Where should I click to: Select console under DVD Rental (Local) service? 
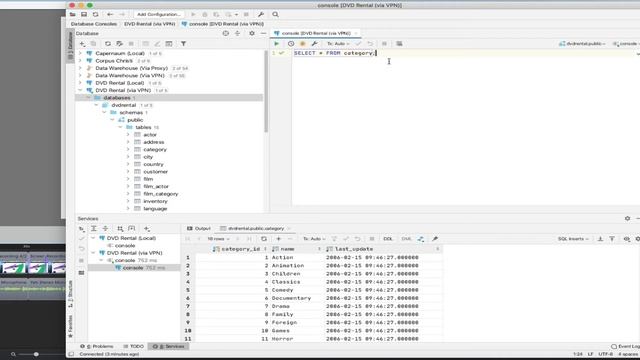point(125,246)
